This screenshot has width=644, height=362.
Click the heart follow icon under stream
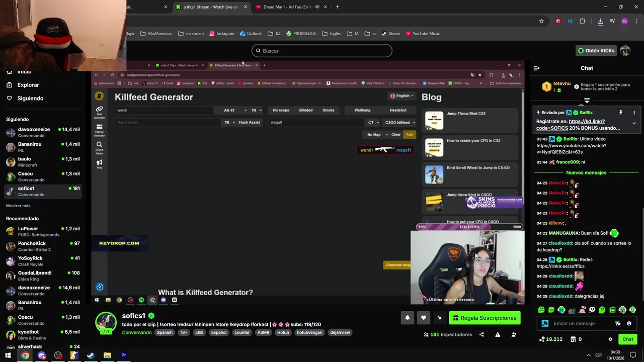tap(424, 318)
